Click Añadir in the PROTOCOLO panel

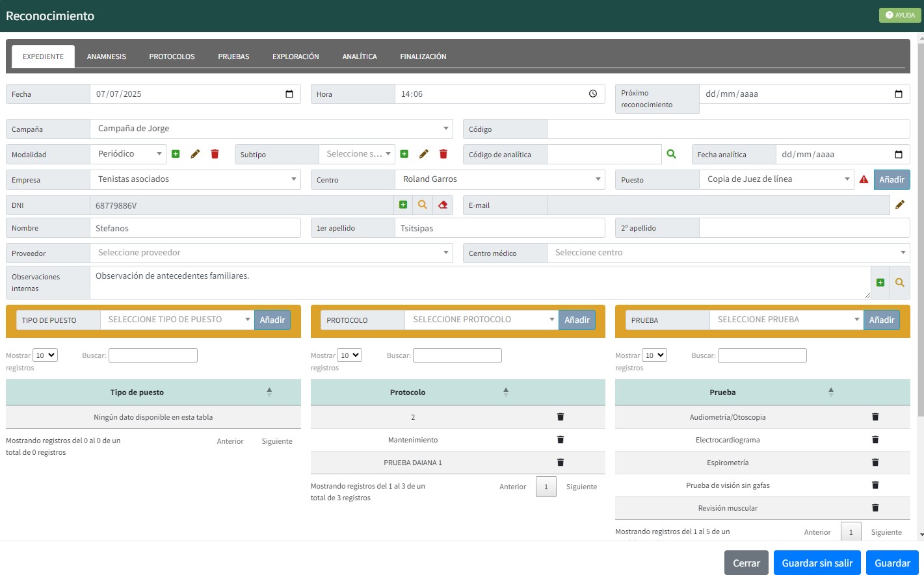pyautogui.click(x=577, y=320)
